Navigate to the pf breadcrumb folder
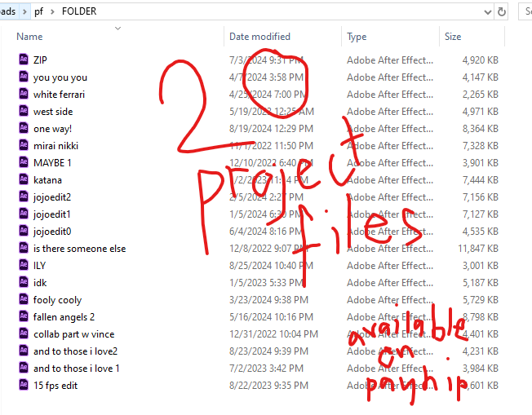532x415 pixels. pyautogui.click(x=38, y=12)
